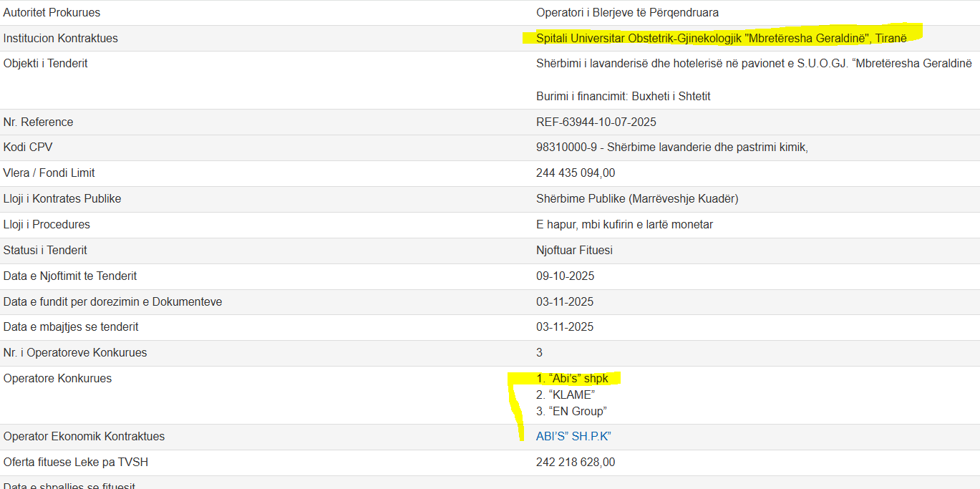
Task: Click the Objekti i Tenderit row label
Action: coord(46,64)
